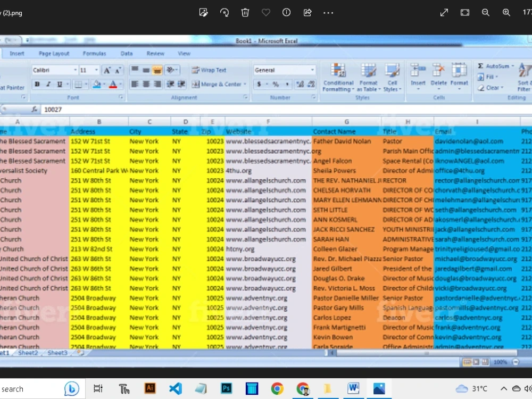Open the Number format dropdown showing General

coord(285,70)
